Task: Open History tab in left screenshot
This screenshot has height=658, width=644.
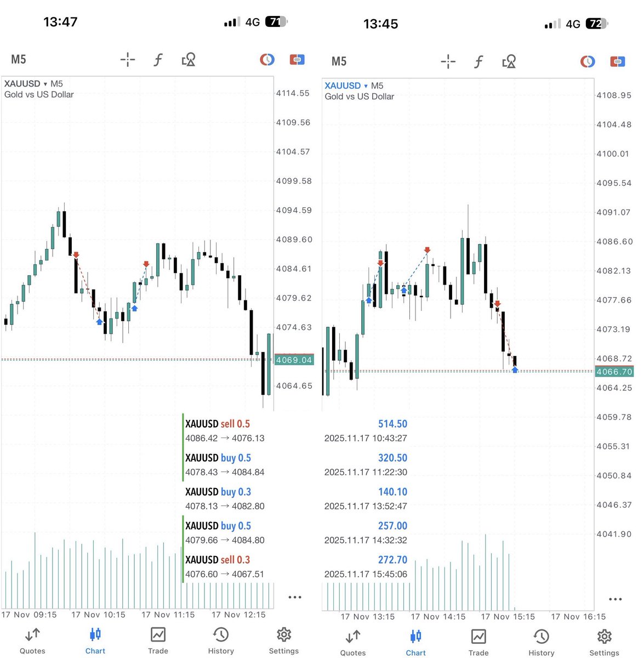Action: (221, 641)
